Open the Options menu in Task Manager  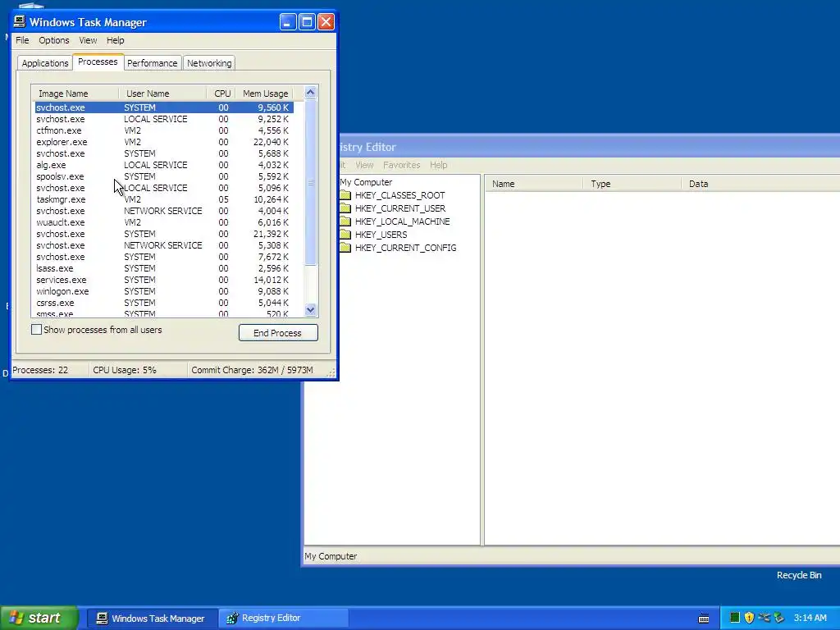click(53, 40)
